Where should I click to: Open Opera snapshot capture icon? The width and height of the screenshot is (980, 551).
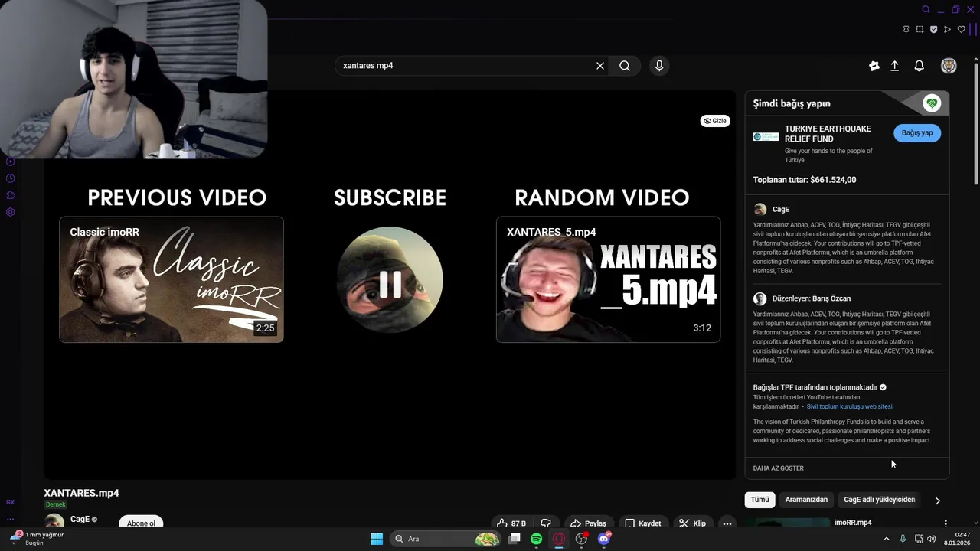(920, 29)
